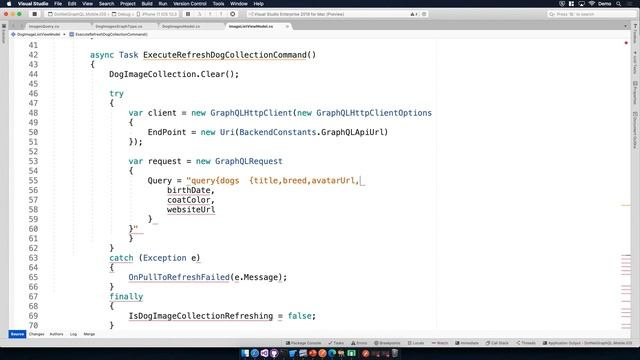
Task: Open the Tools menu
Action: click(x=218, y=4)
